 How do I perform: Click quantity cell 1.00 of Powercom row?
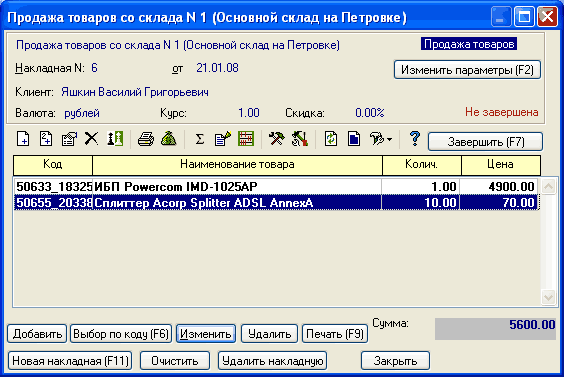pos(420,187)
